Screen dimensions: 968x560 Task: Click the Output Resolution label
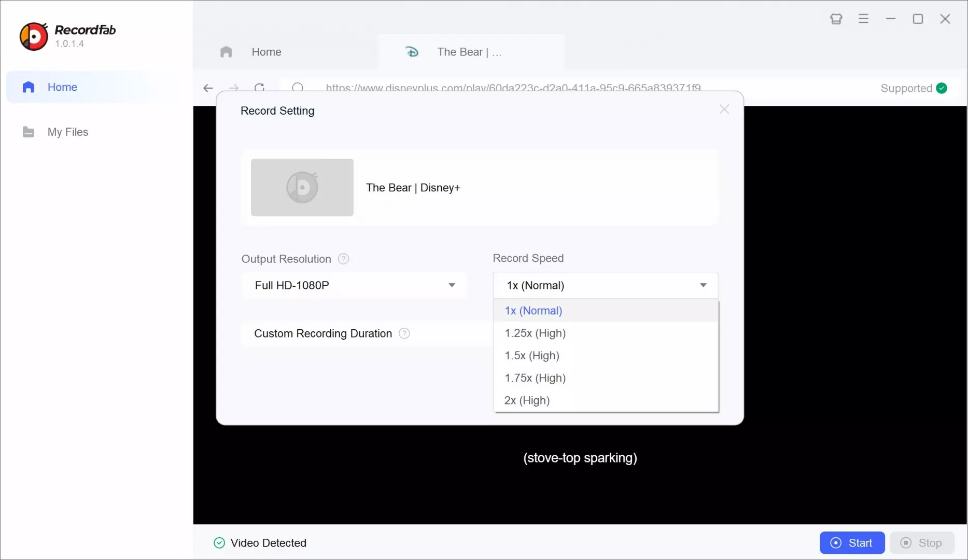point(286,259)
